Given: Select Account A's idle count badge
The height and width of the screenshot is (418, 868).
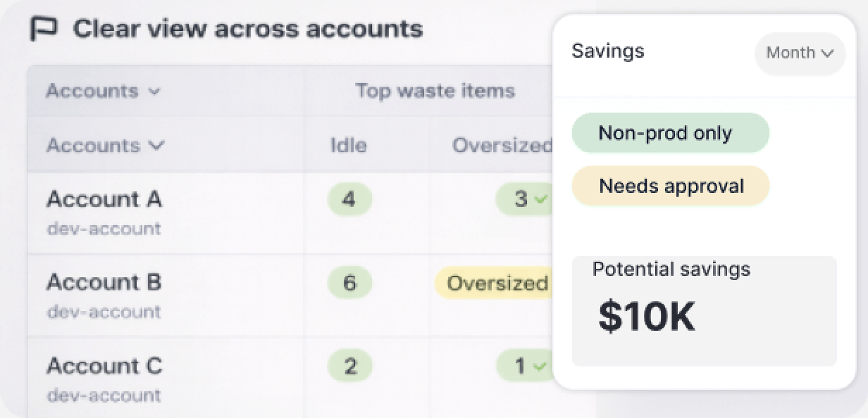Looking at the screenshot, I should coord(349,200).
